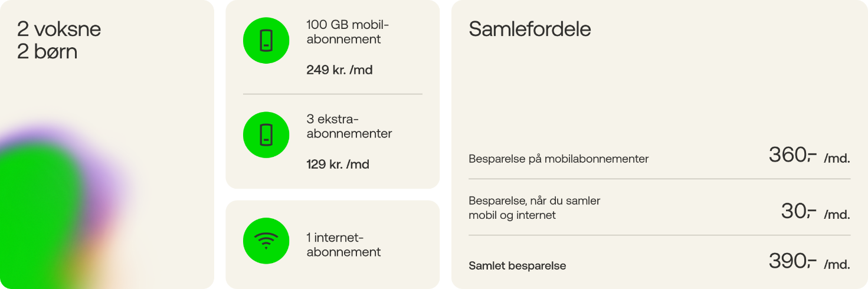
Task: Select the 100 GB mobilabonnement label
Action: (x=348, y=32)
